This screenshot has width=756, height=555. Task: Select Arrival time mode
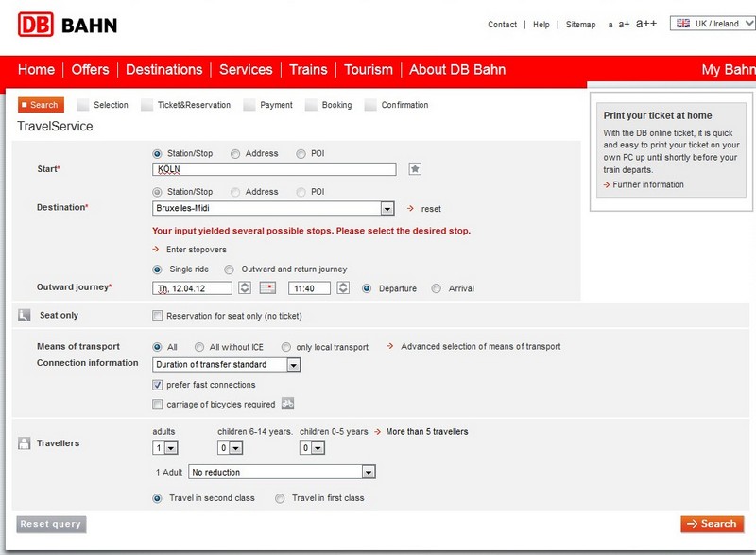click(436, 288)
